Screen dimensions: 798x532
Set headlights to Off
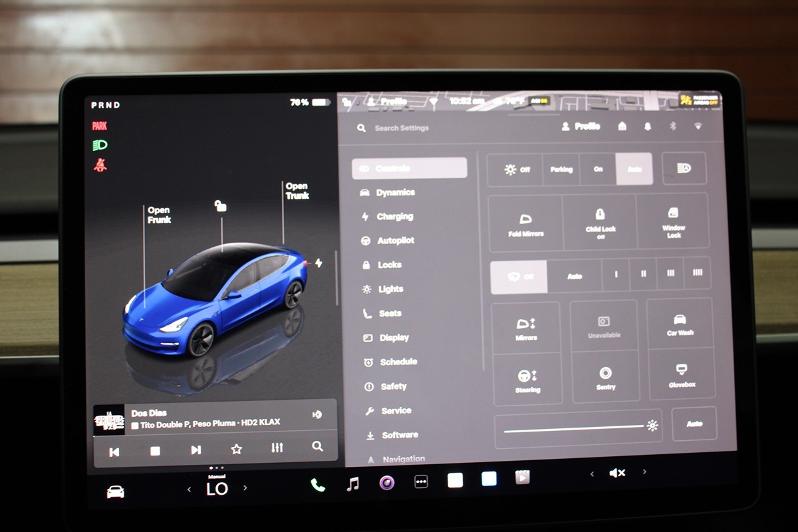click(x=517, y=170)
